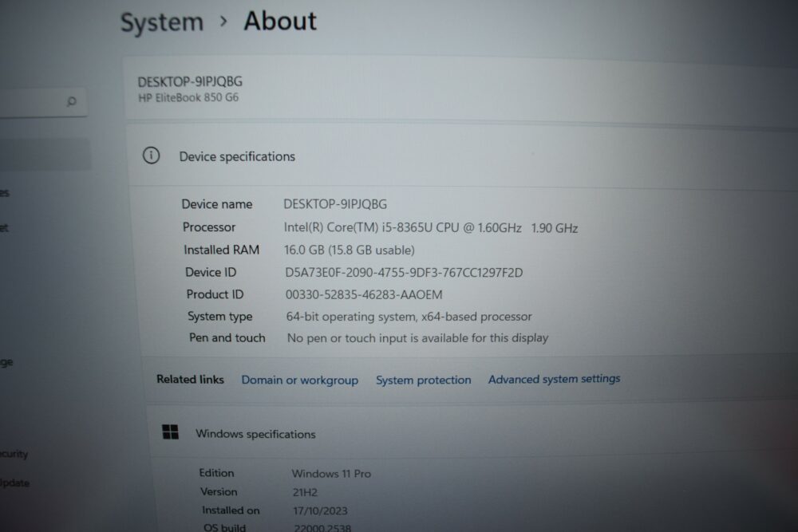
Task: Click the Installed on label
Action: (231, 510)
